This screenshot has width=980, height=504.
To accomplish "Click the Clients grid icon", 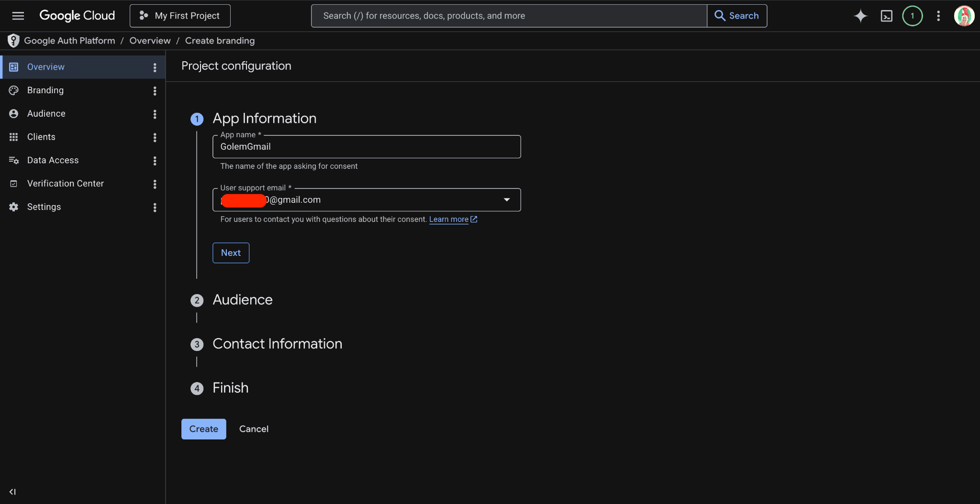I will [x=14, y=137].
